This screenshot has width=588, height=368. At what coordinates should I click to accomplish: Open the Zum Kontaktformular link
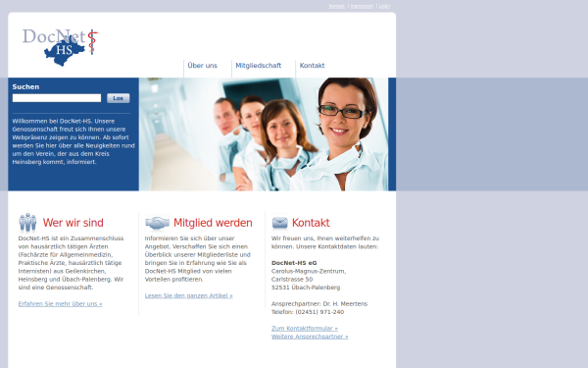(x=305, y=328)
